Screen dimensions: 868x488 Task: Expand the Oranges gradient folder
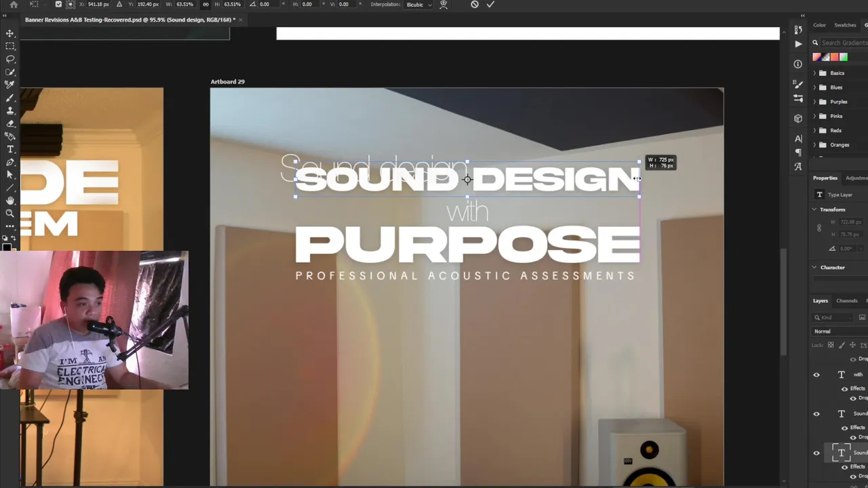(x=814, y=145)
